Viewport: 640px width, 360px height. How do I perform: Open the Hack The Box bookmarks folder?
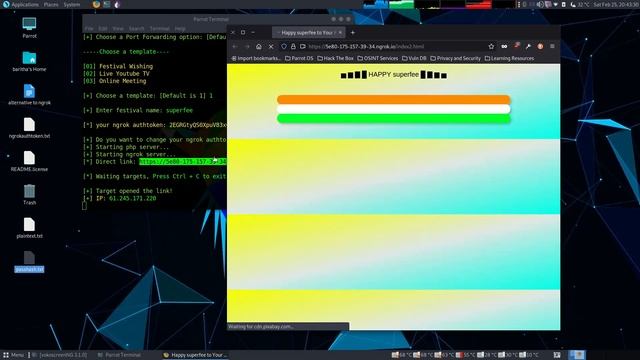(x=336, y=58)
